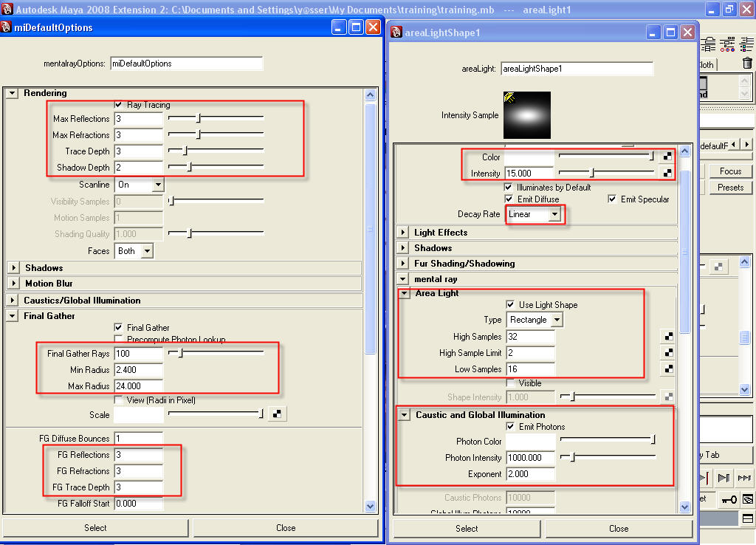This screenshot has height=545, width=756.
Task: Expand the Light Effects section
Action: pos(402,232)
